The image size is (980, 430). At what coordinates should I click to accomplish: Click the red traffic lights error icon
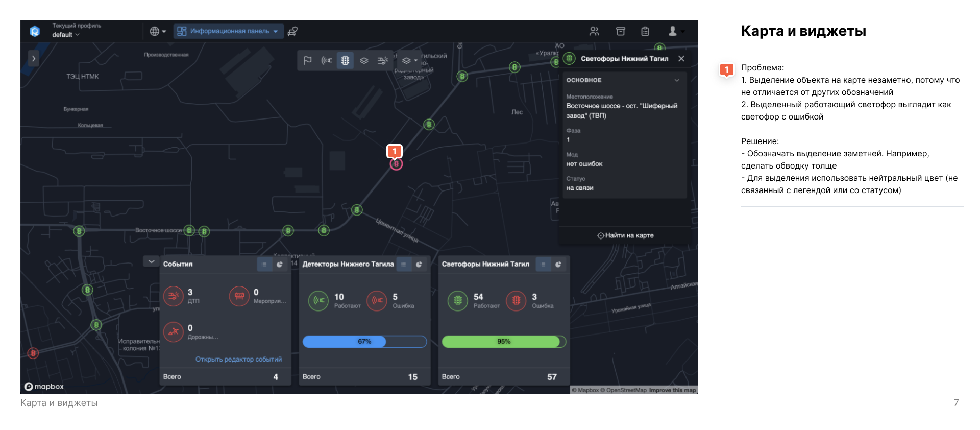[516, 301]
